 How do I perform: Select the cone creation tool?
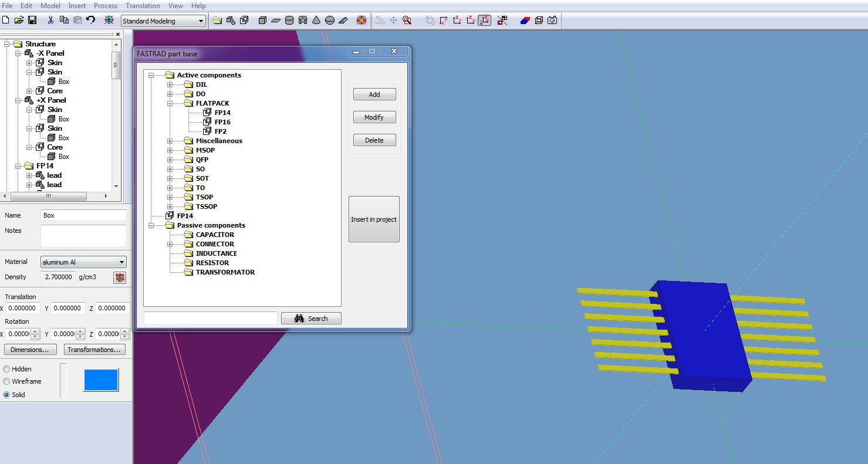316,21
